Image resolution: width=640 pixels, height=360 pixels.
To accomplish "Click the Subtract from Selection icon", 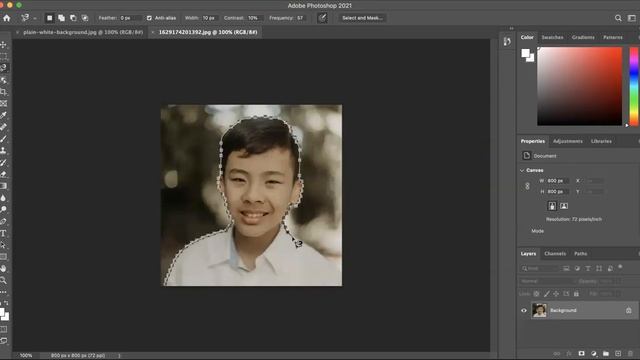I will click(73, 18).
